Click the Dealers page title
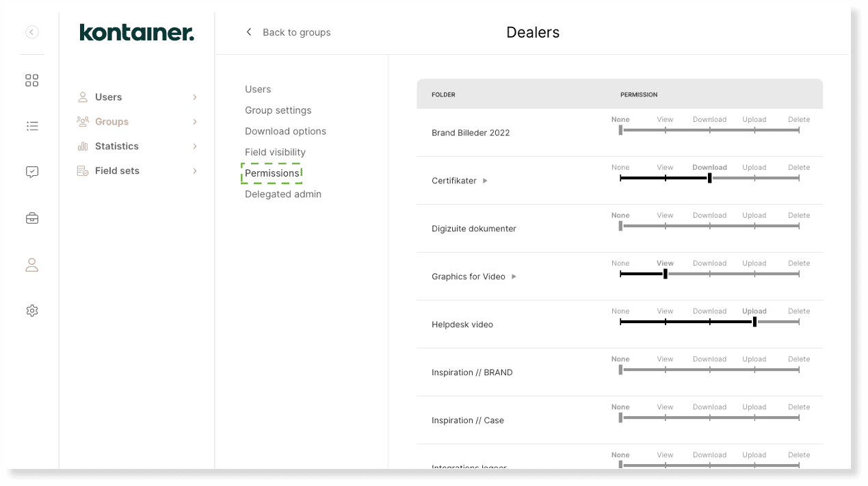 pos(533,32)
